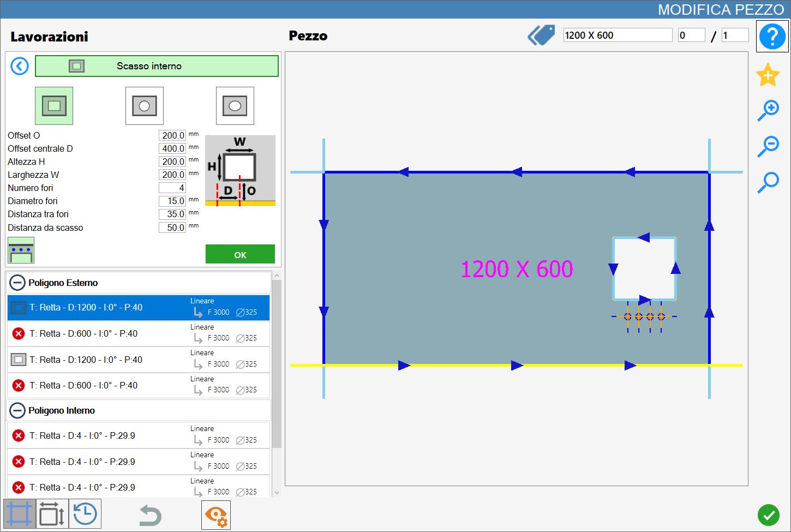Edit the Numero fori field
The height and width of the screenshot is (532, 791).
click(172, 188)
